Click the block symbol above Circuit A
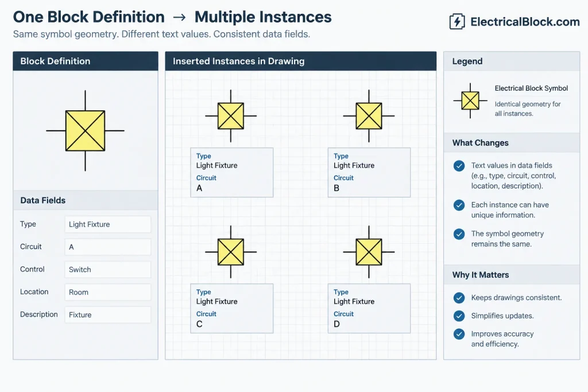Image resolution: width=588 pixels, height=392 pixels. click(231, 116)
